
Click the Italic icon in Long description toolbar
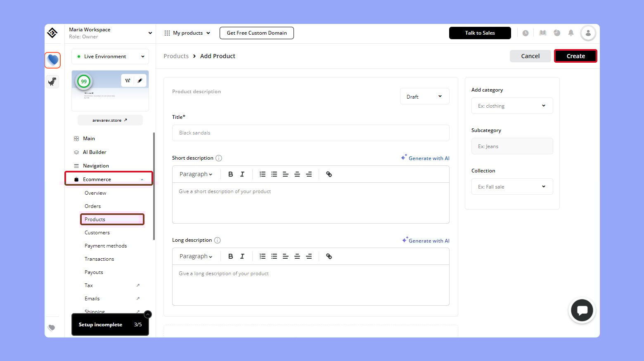point(242,256)
